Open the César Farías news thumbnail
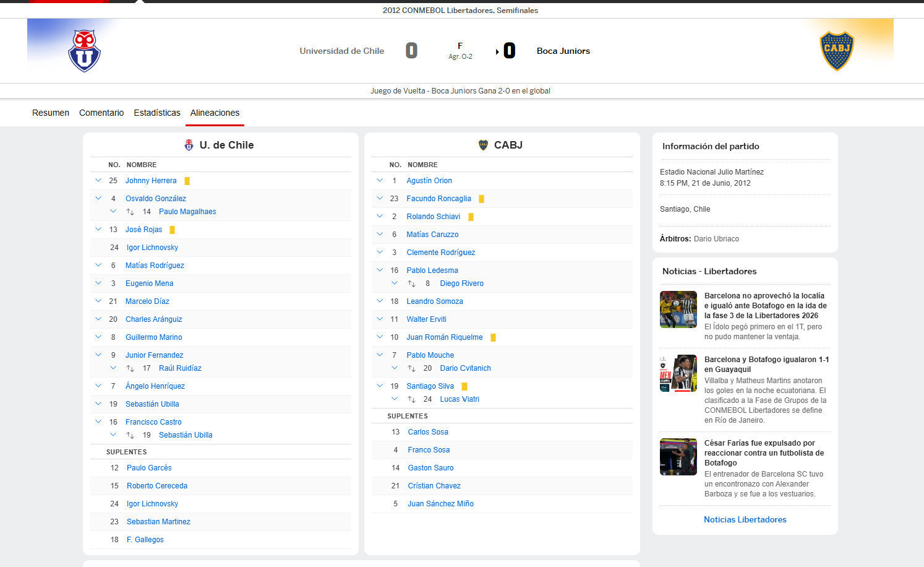The image size is (924, 567). coord(678,457)
